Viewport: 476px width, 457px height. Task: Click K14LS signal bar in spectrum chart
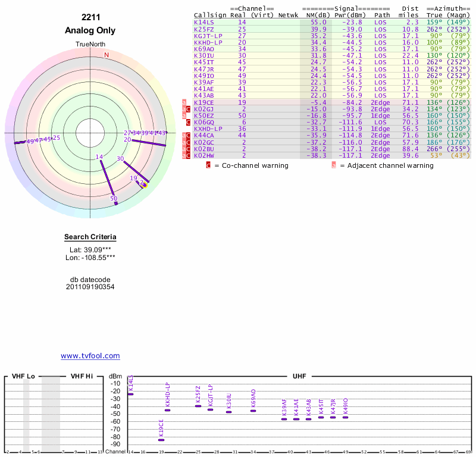tap(130, 394)
